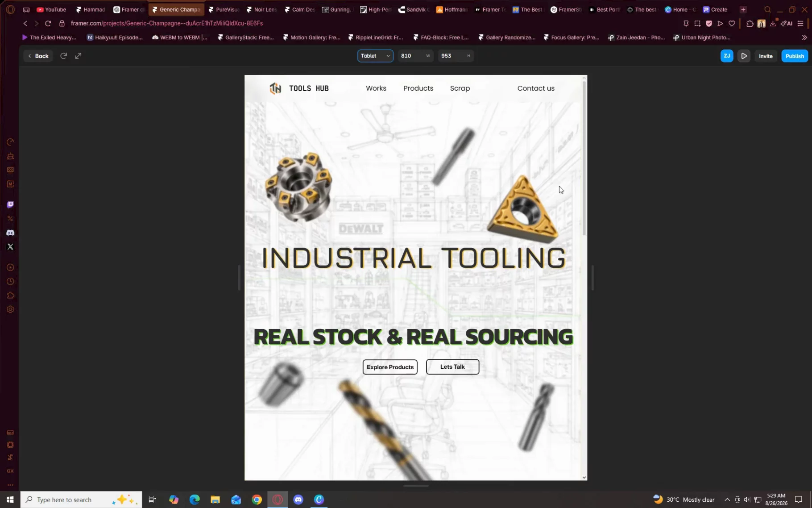Click the scroll-down arrow of preview scrollbar
This screenshot has height=508, width=812.
click(x=584, y=477)
